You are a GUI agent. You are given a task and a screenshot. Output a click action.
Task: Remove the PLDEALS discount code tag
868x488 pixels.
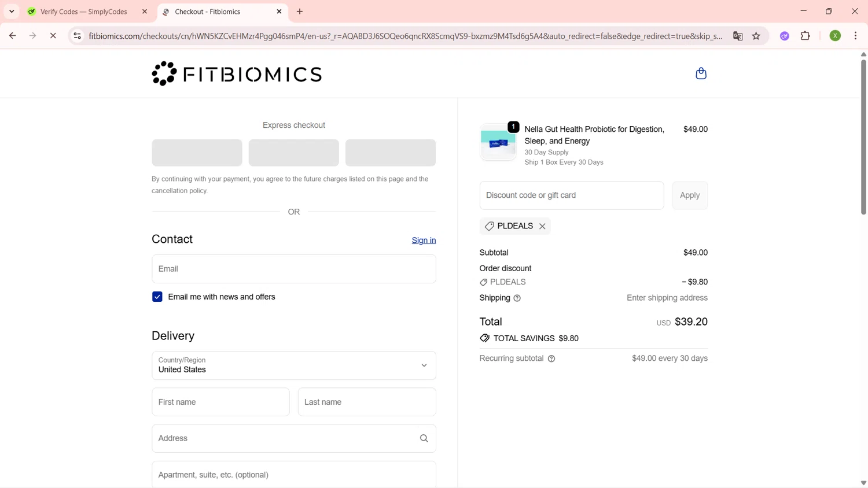point(542,226)
